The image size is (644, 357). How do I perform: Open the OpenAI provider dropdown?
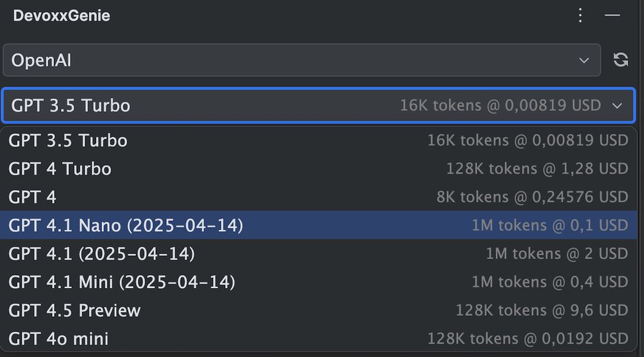coord(302,60)
